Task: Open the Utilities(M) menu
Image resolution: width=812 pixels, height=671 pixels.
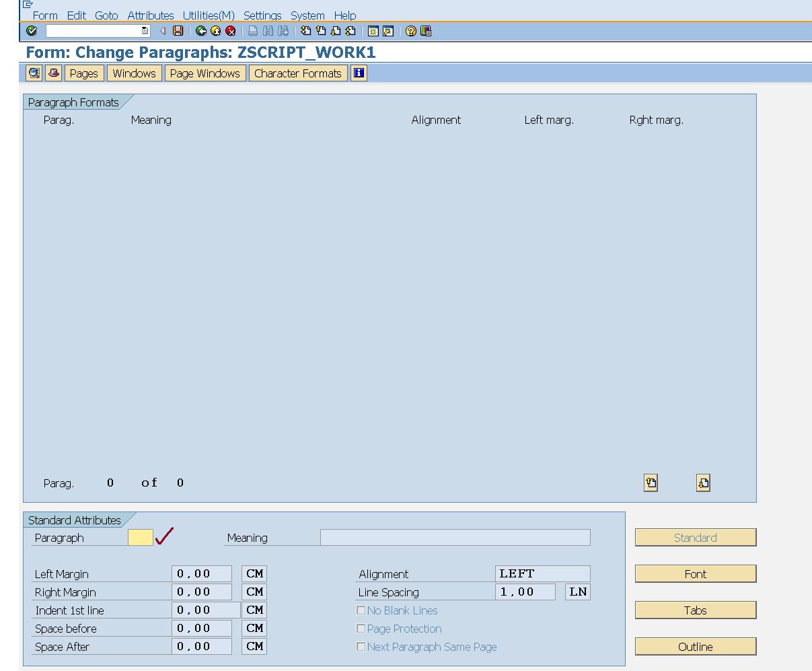Action: 209,15
